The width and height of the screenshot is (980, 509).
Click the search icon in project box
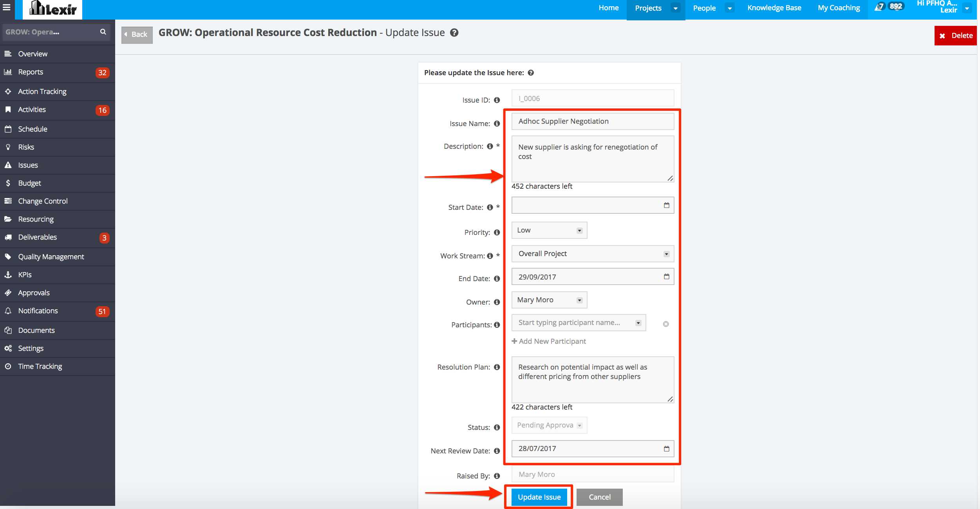(x=103, y=32)
